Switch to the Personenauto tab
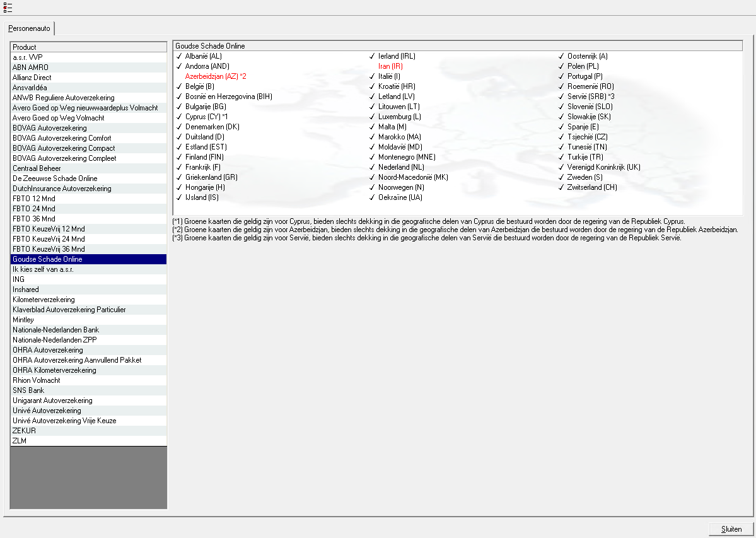 coord(29,28)
